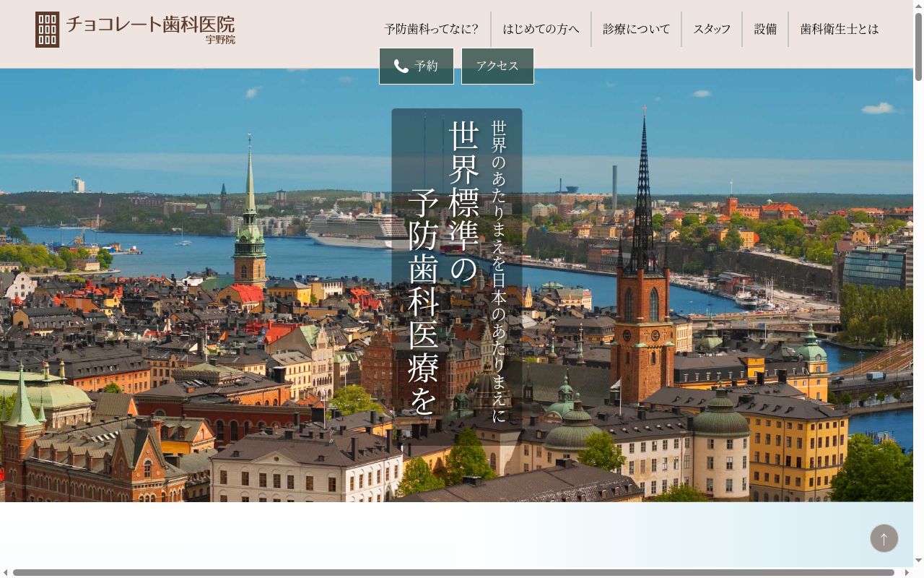
Task: Open 診療について menu item
Action: point(636,29)
